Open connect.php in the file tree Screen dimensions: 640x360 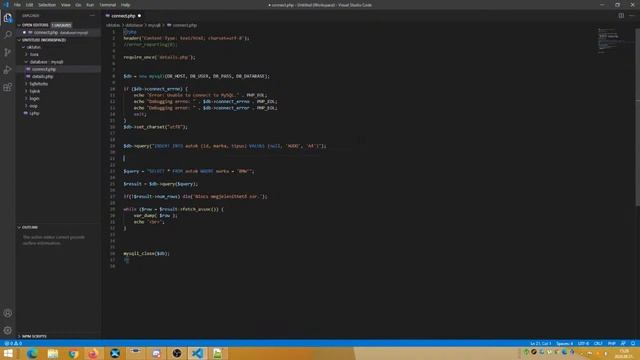point(44,69)
